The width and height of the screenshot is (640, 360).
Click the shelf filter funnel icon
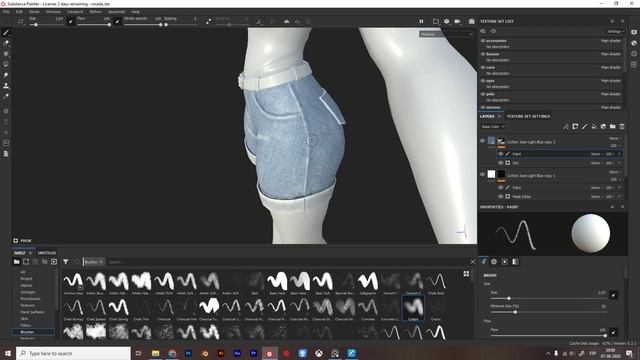pos(66,262)
